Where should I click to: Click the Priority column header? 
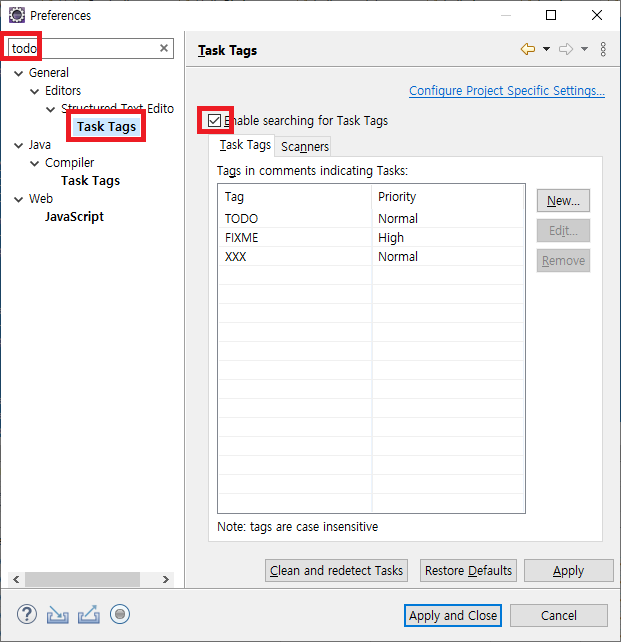coord(447,197)
